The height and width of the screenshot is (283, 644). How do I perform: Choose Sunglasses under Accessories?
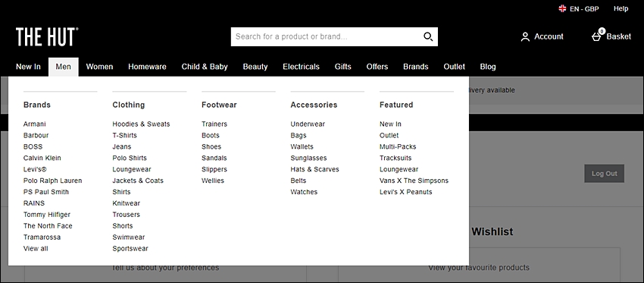coord(308,158)
